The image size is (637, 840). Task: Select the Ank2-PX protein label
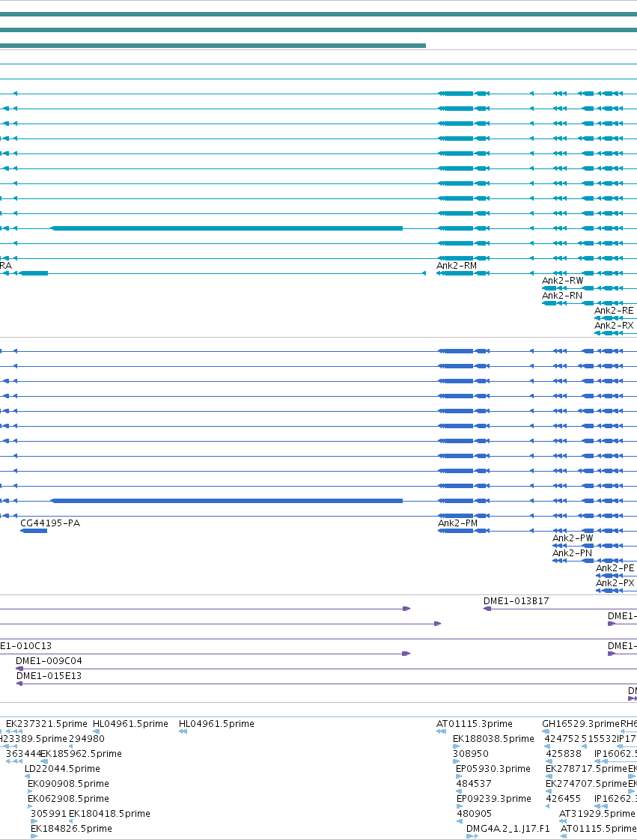[x=615, y=583]
